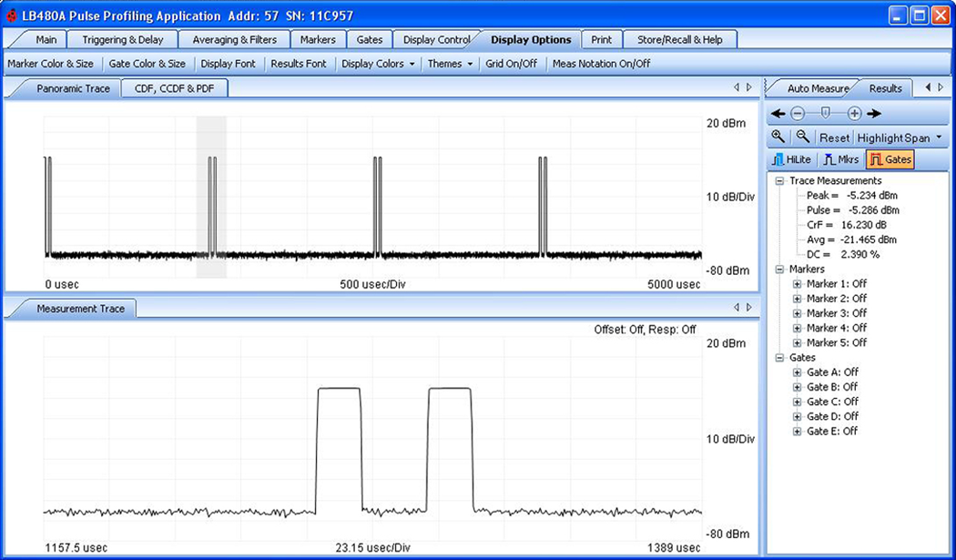Click the circular plus zoom button

coord(854,114)
